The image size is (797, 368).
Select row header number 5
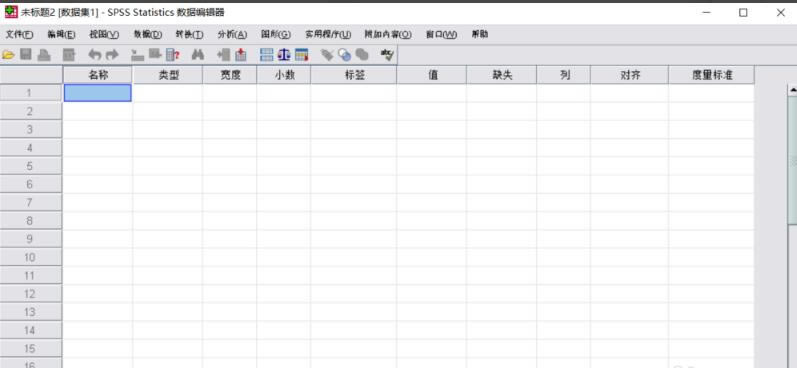click(31, 166)
